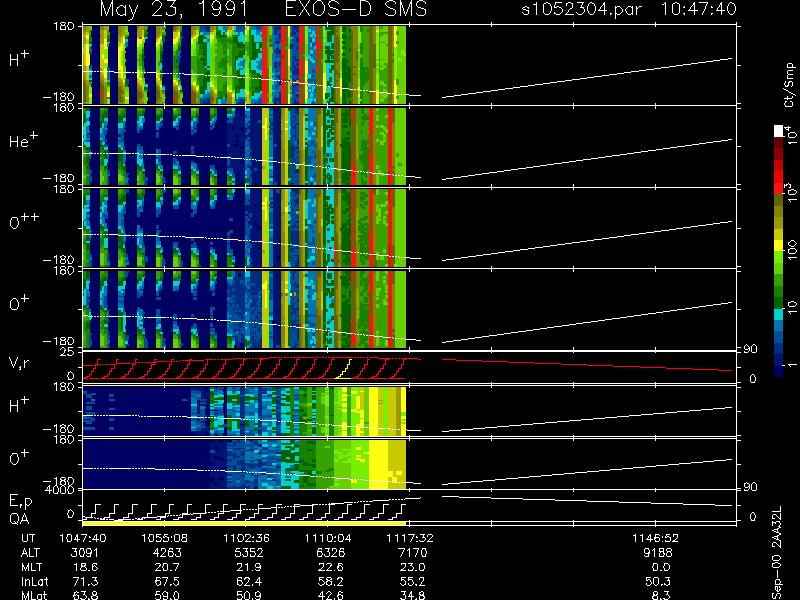The image size is (800, 600).
Task: Select the UT value "1102:36"
Action: pos(246,538)
